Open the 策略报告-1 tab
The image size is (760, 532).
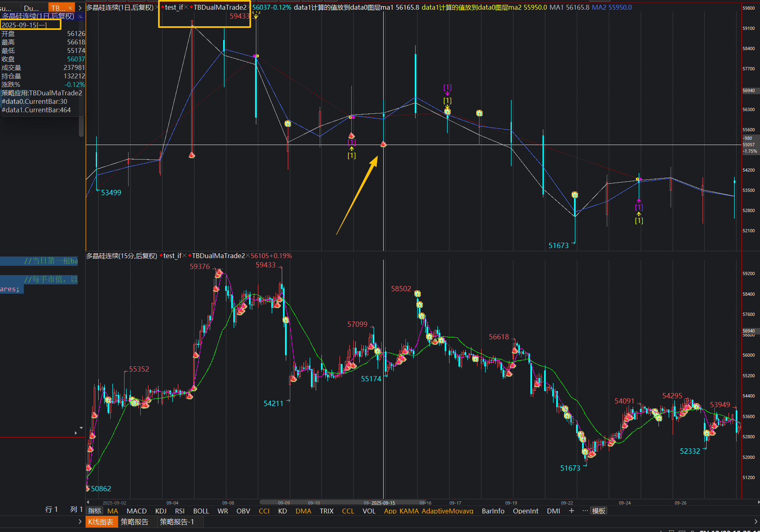point(177,522)
